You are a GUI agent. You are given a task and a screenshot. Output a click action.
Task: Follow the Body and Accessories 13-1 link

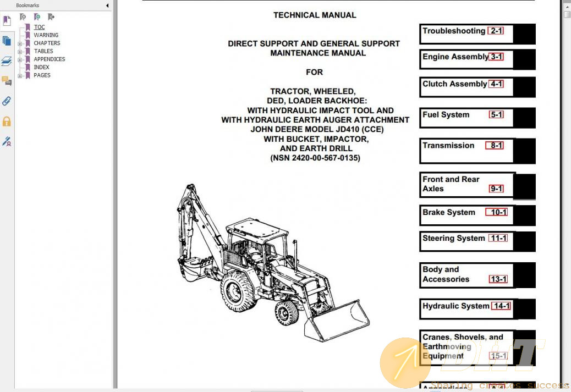point(498,279)
